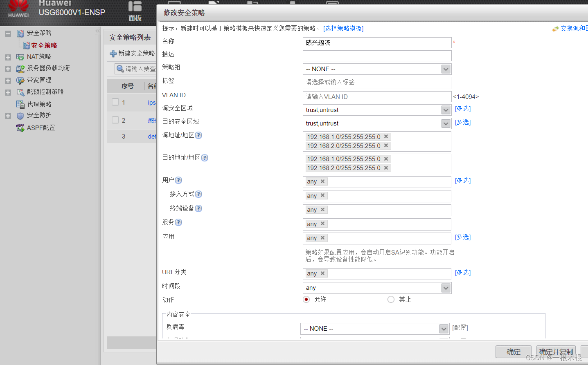Click 多选 beside URL分类

click(x=463, y=273)
